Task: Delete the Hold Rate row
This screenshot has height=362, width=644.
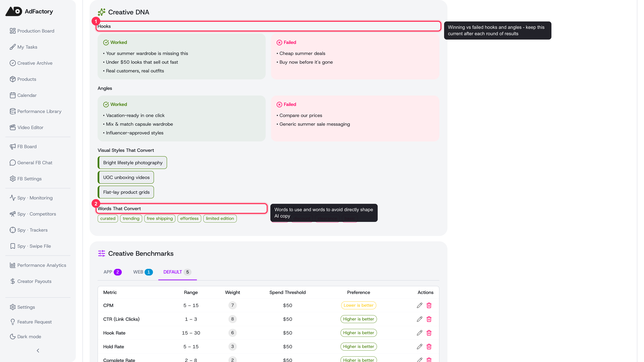Action: pyautogui.click(x=429, y=347)
